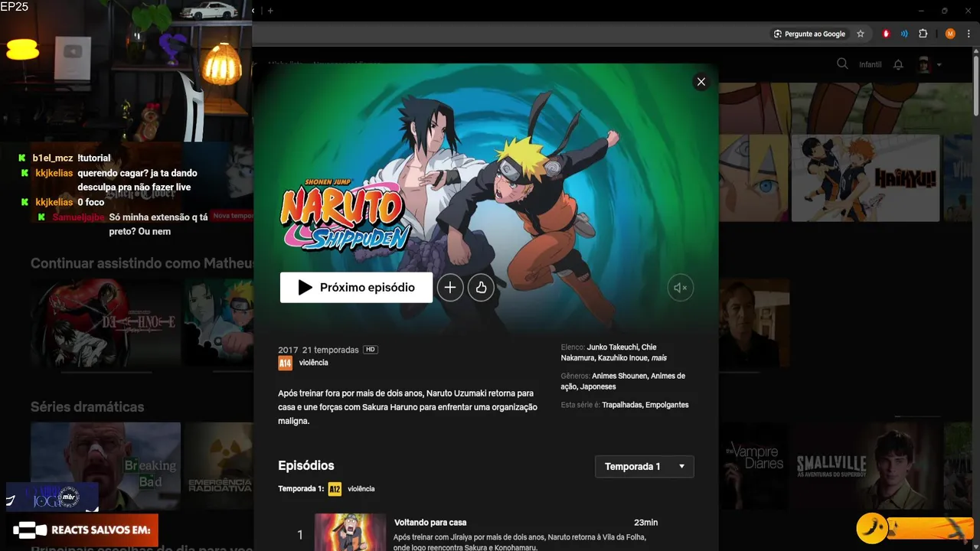This screenshot has width=980, height=551.
Task: Open the Temporada 1 season dropdown
Action: tap(645, 466)
